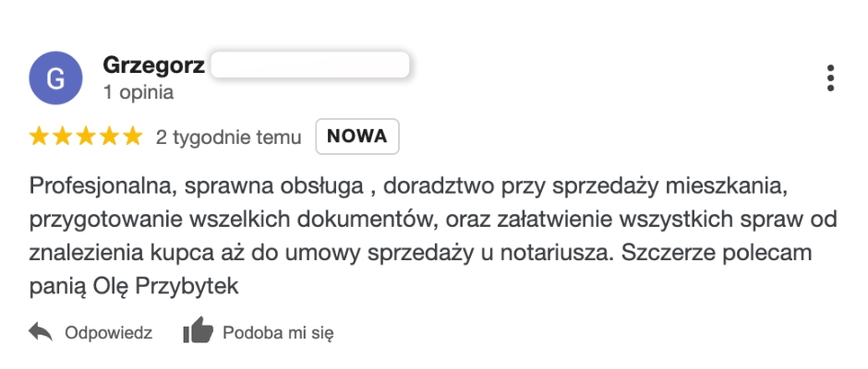Click the '1 opinia' review count

pyautogui.click(x=138, y=92)
